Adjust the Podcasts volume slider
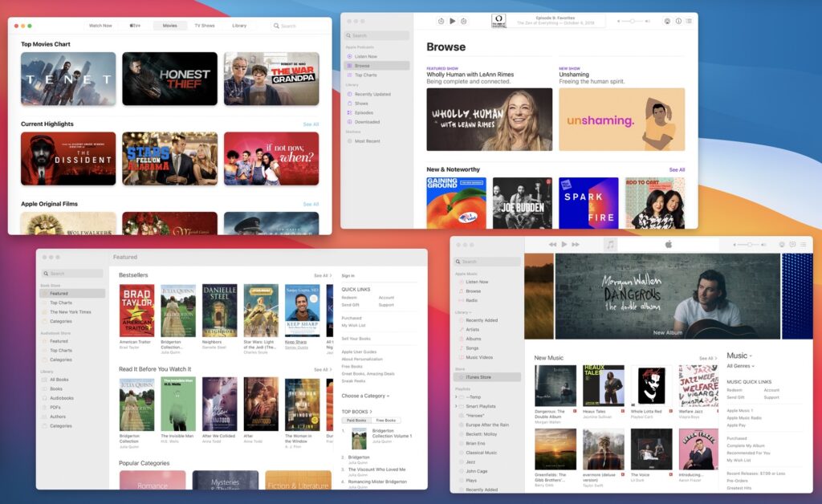822x504 pixels. tap(633, 21)
